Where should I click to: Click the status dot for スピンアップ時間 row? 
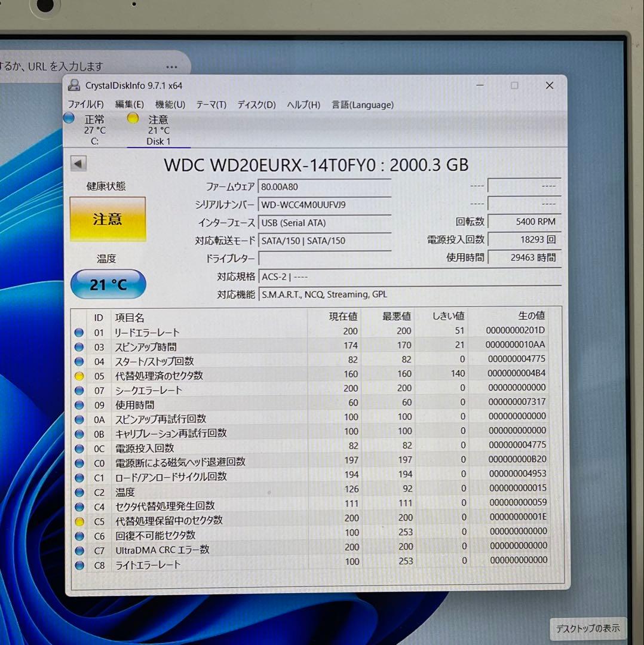79,347
